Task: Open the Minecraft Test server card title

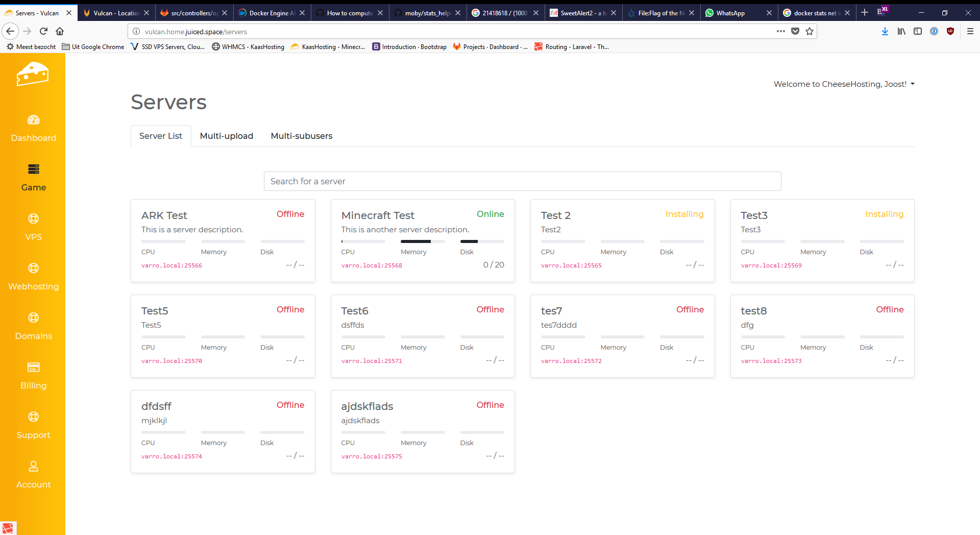Action: (378, 215)
